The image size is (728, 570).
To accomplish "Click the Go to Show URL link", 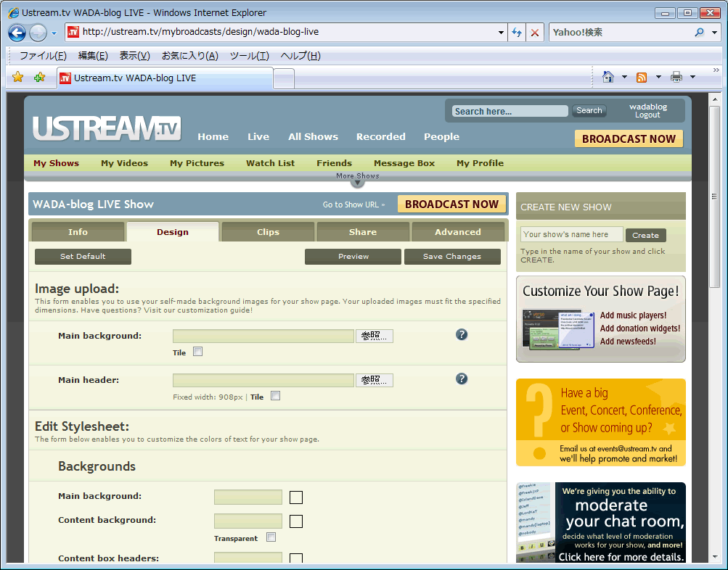I will [x=353, y=205].
